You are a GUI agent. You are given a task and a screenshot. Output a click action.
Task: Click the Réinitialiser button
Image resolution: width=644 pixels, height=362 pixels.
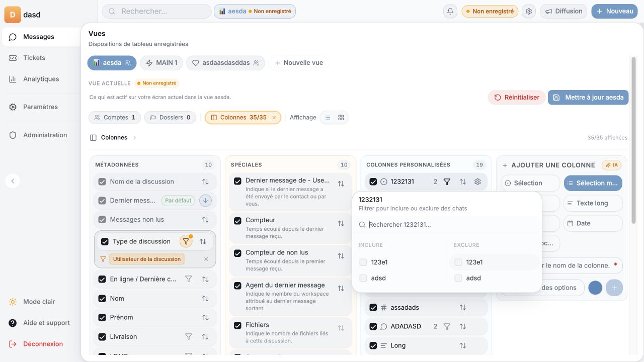(517, 98)
